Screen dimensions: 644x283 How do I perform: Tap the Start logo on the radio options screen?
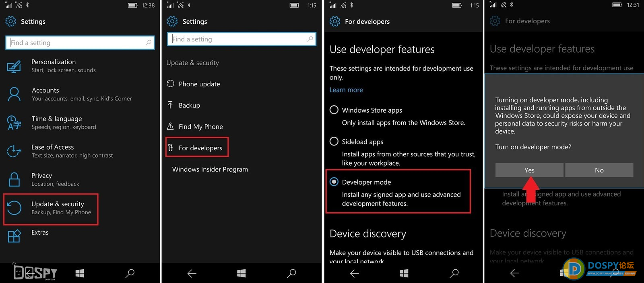click(x=404, y=273)
